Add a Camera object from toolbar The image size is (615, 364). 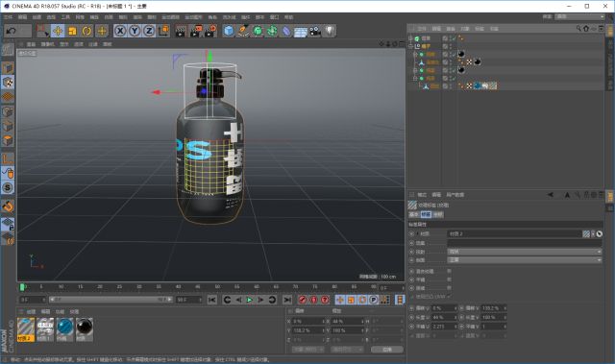coord(315,31)
